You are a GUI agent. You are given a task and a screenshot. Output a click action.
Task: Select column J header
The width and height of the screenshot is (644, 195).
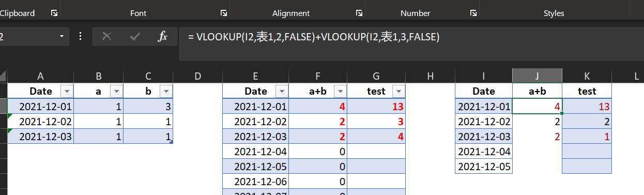[x=538, y=76]
